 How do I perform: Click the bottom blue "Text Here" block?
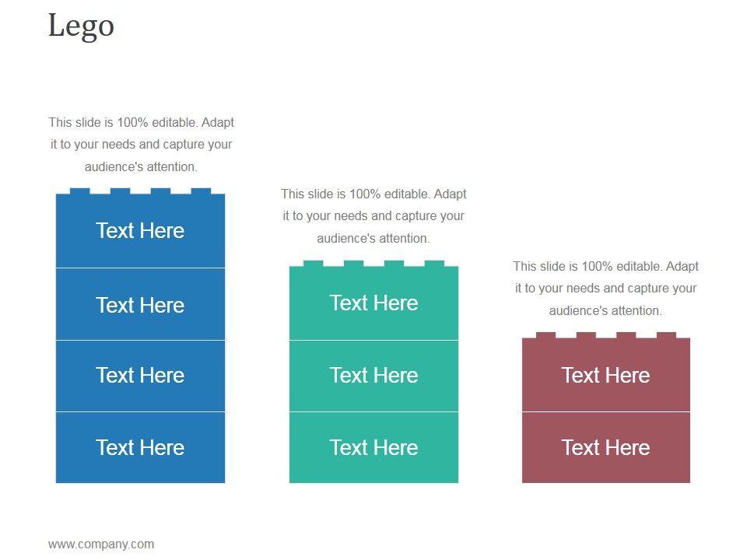click(140, 448)
